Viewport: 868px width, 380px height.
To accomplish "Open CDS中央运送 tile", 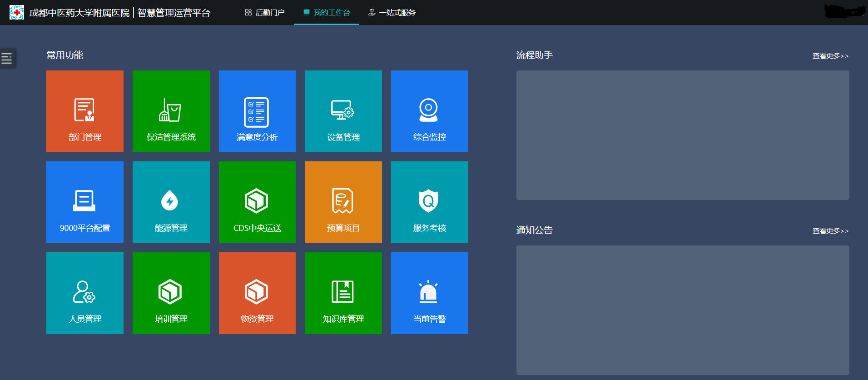I will pos(257,202).
